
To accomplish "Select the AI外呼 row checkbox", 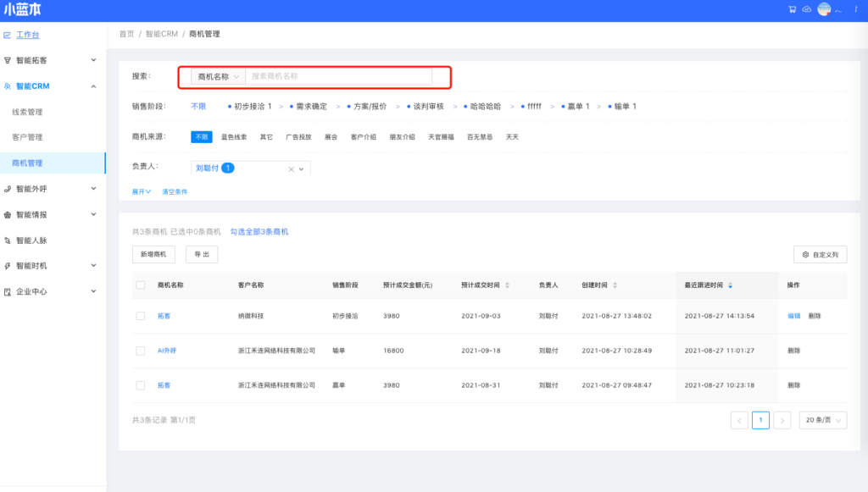I will (141, 351).
